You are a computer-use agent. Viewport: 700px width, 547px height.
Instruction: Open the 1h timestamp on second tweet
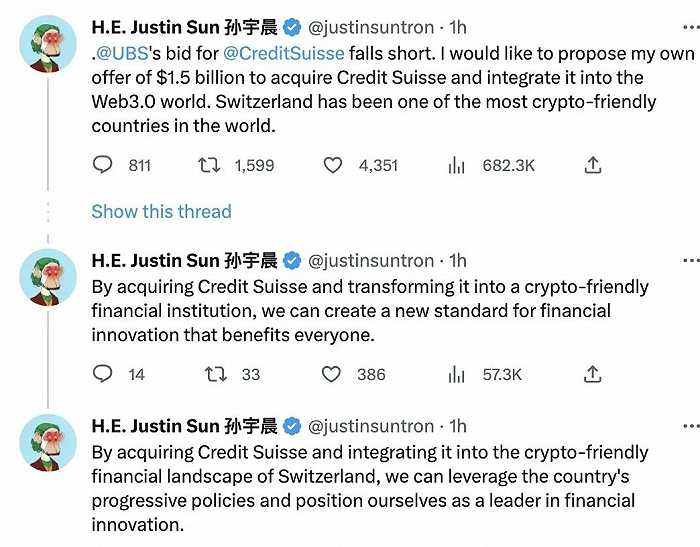point(457,261)
